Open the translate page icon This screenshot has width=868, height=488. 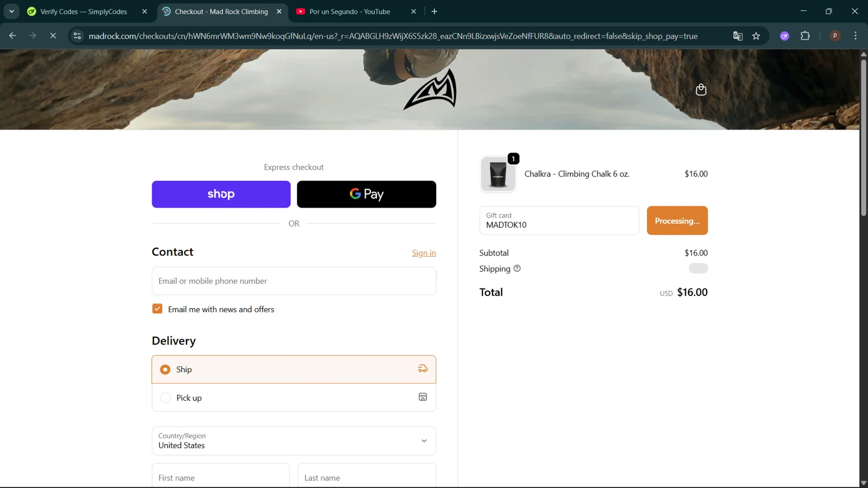pyautogui.click(x=738, y=36)
